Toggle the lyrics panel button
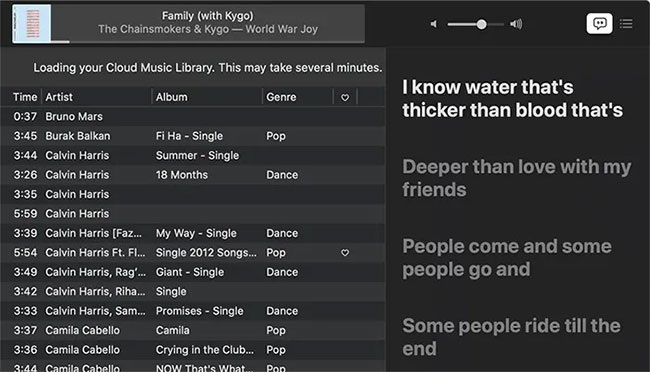The image size is (650, 372). [599, 24]
